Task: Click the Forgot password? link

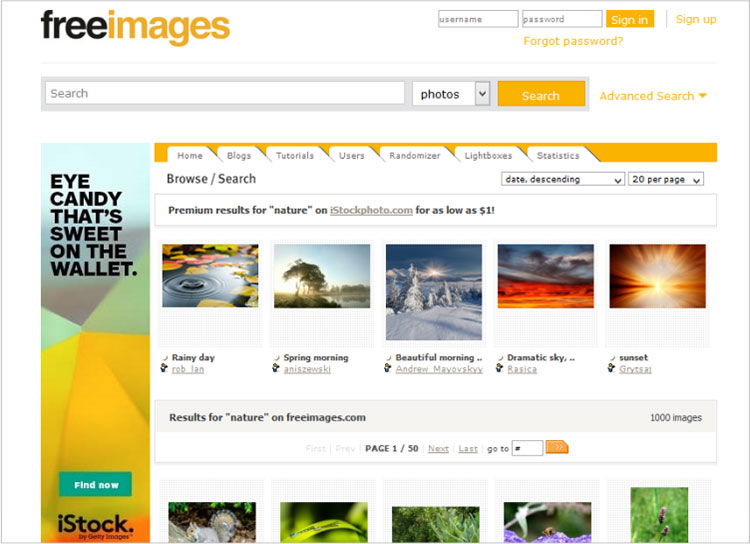Action: coord(573,41)
